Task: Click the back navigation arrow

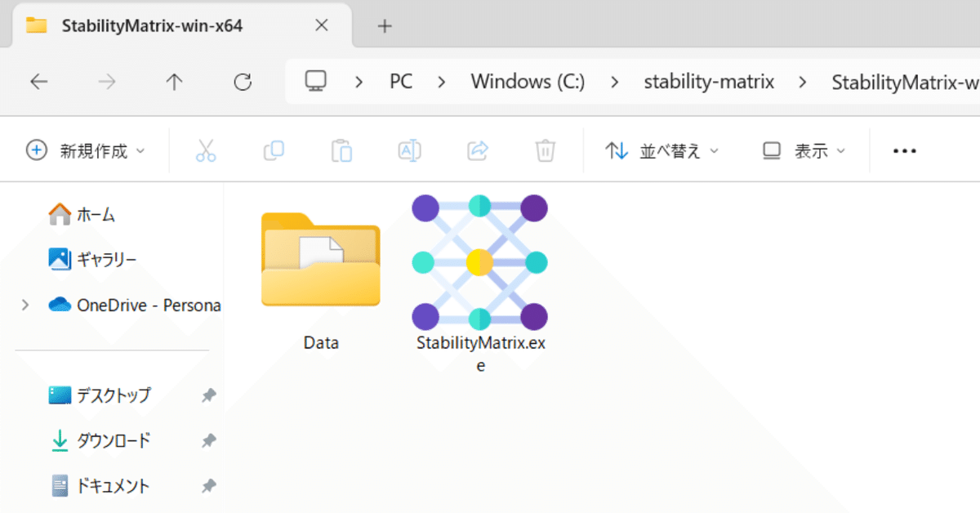Action: tap(39, 82)
